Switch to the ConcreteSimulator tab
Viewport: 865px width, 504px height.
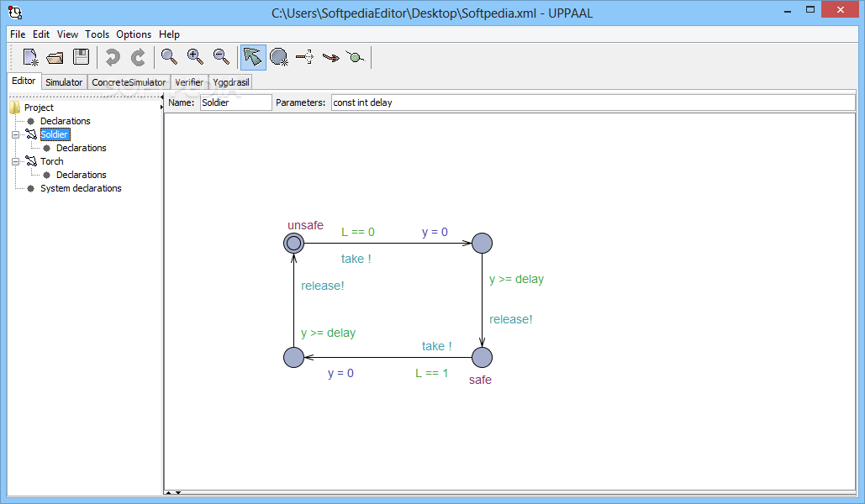click(129, 82)
